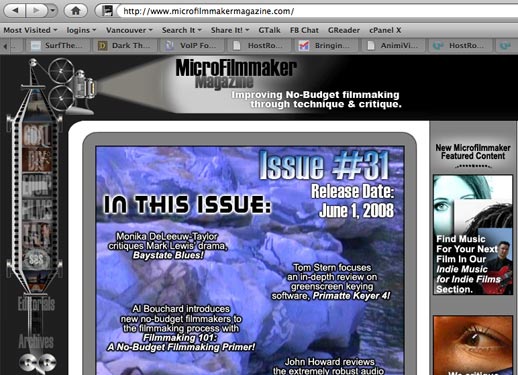Click inside the URL address field

(317, 11)
